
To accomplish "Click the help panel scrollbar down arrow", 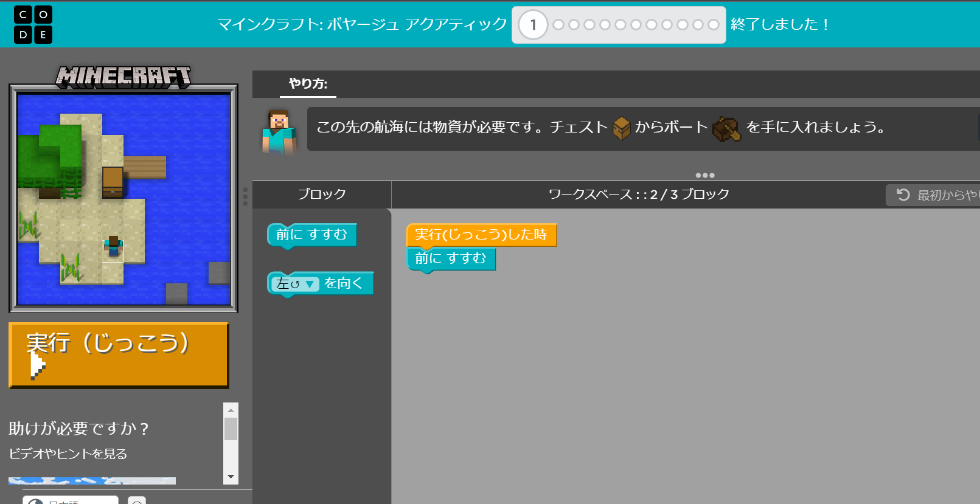I will [231, 477].
